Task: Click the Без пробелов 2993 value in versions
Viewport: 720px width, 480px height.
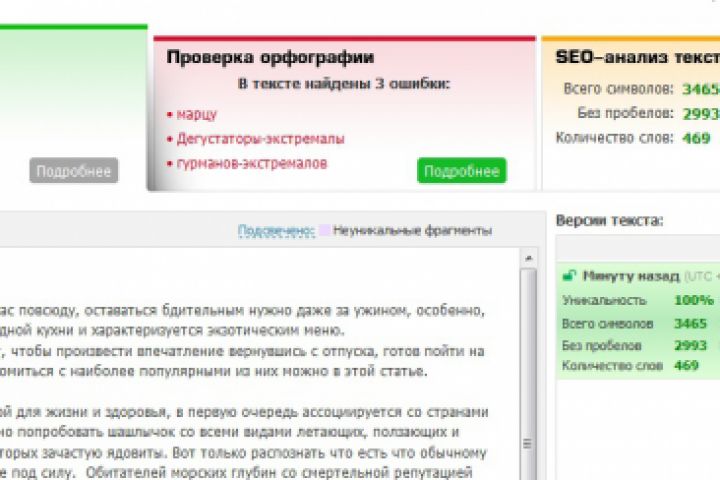Action: (x=690, y=345)
